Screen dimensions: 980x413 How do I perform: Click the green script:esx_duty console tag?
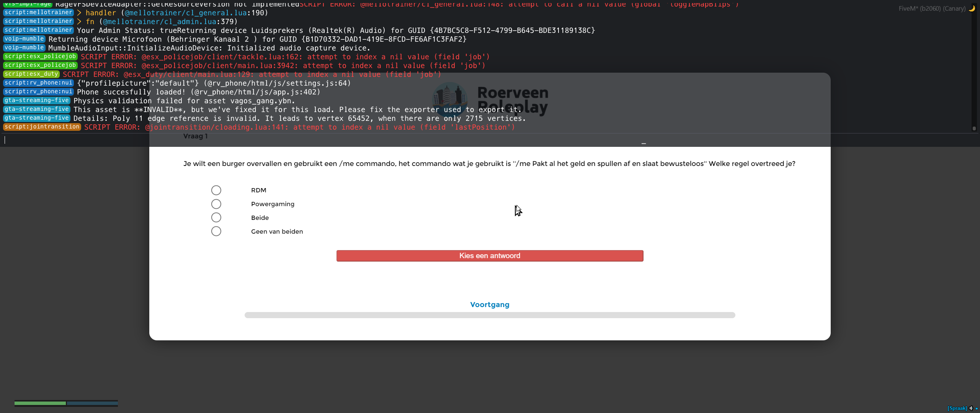[31, 74]
